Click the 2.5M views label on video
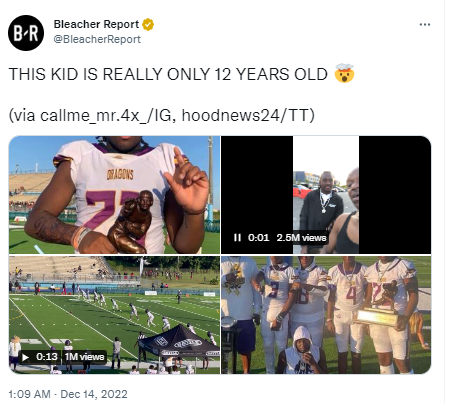The width and height of the screenshot is (449, 403). (x=301, y=237)
